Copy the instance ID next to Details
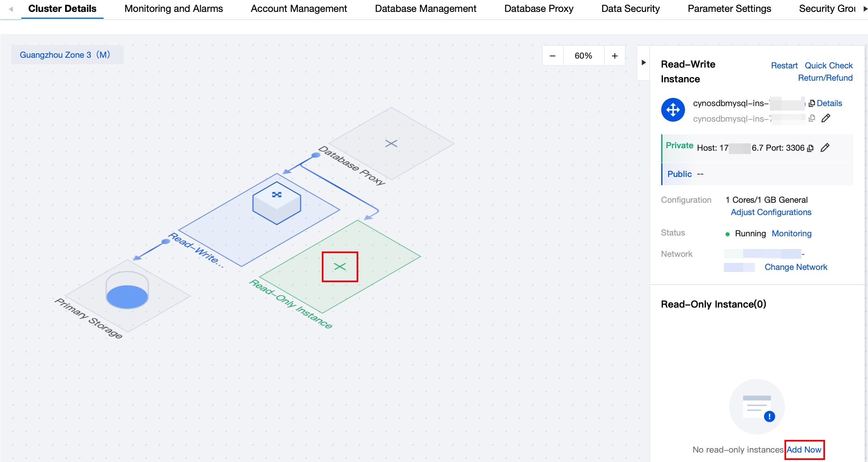Viewport: 868px width, 462px height. click(811, 103)
